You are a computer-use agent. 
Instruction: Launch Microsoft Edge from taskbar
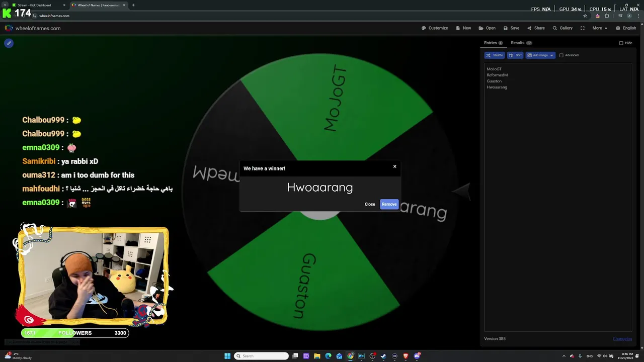328,356
